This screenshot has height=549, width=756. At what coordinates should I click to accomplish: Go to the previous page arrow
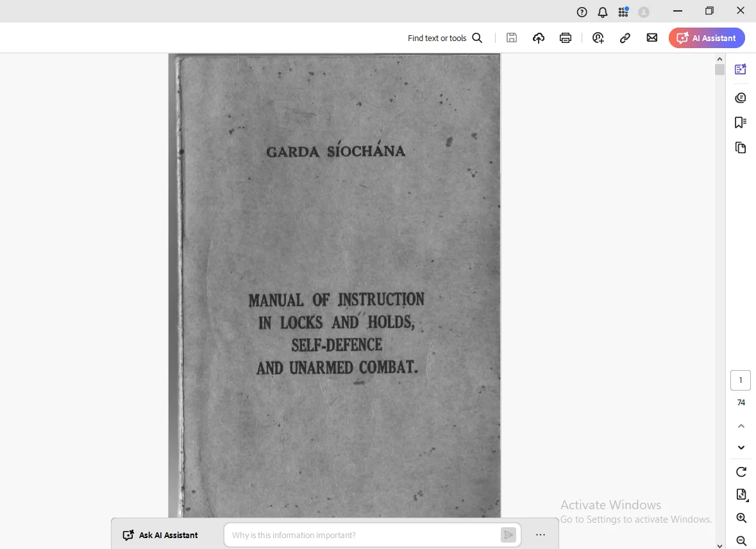[x=741, y=426]
